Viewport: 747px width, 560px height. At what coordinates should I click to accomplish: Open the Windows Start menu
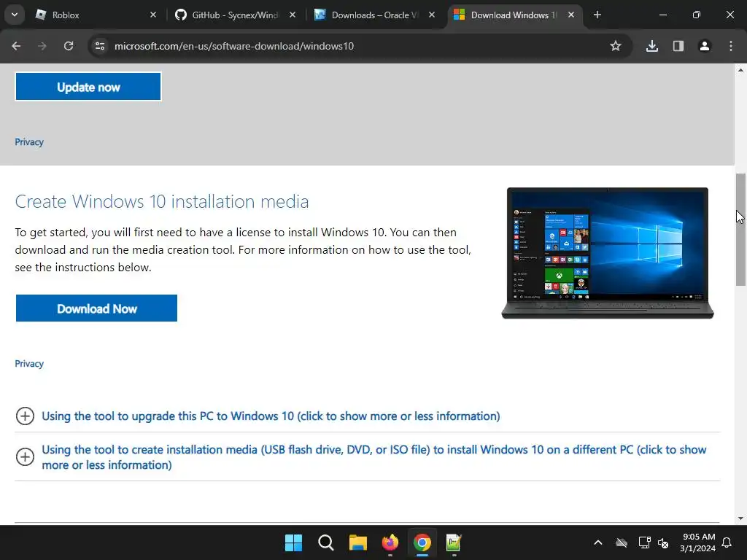click(x=293, y=542)
